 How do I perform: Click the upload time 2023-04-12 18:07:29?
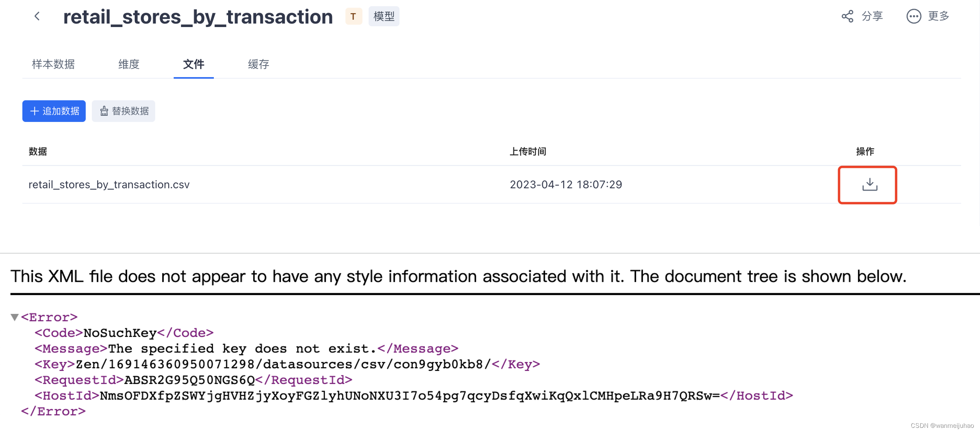coord(566,185)
